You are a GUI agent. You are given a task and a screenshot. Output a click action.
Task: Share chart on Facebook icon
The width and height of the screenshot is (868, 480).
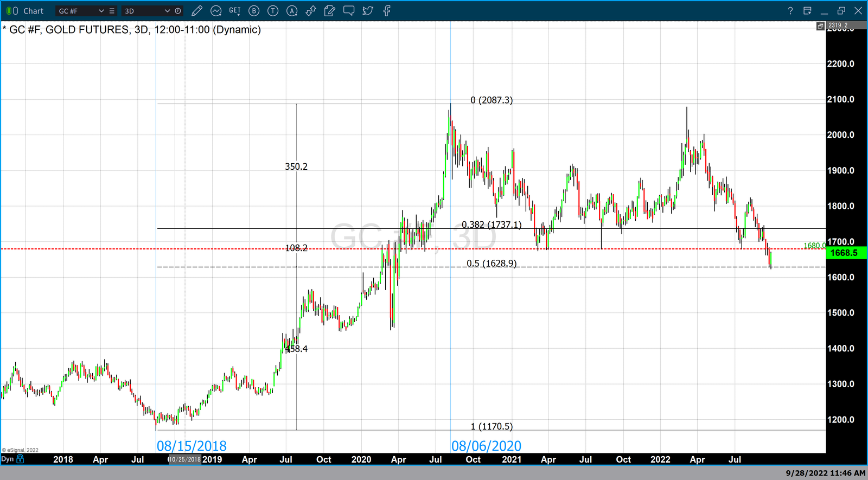point(387,11)
